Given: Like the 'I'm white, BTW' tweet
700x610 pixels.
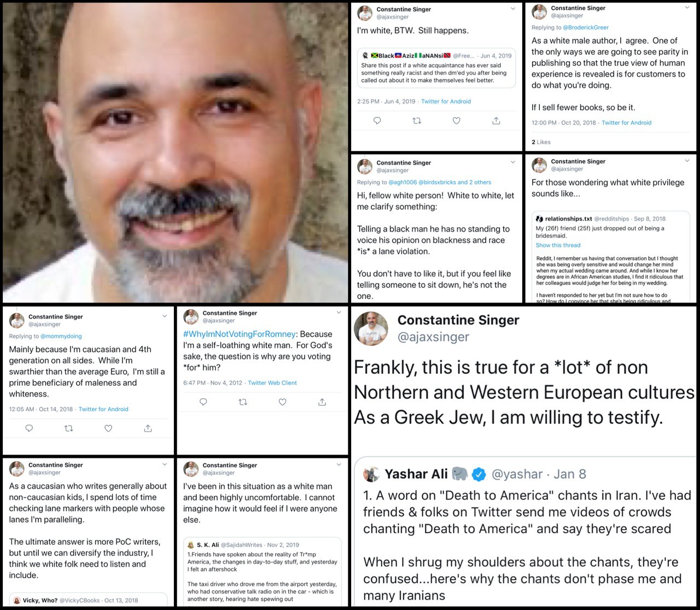Looking at the screenshot, I should tap(456, 120).
